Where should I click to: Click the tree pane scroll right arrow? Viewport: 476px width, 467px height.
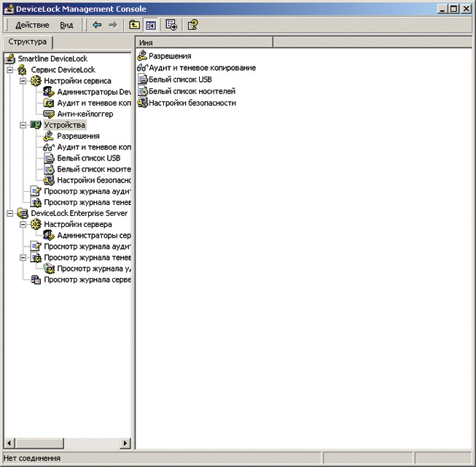[x=125, y=444]
